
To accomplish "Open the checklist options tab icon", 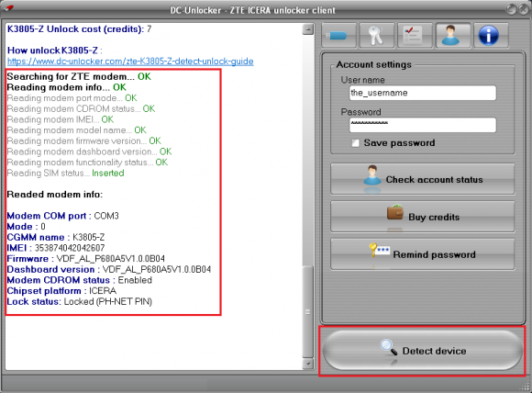I will click(415, 35).
